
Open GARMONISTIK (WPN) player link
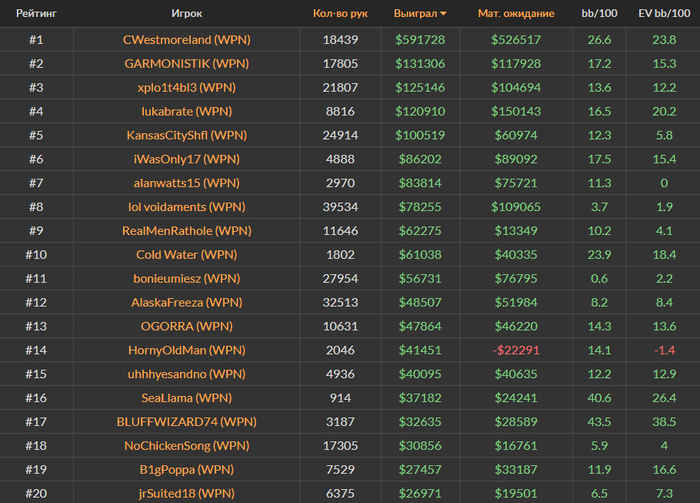coord(186,63)
